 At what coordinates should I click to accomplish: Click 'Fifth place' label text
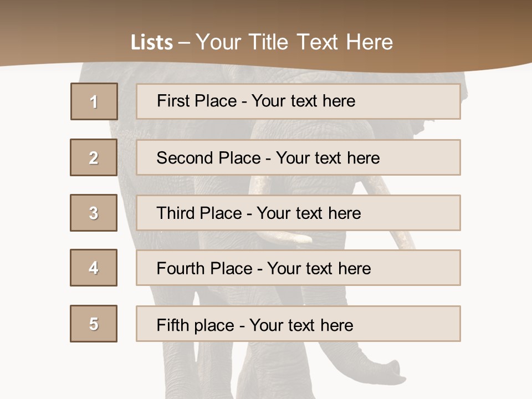coord(196,325)
